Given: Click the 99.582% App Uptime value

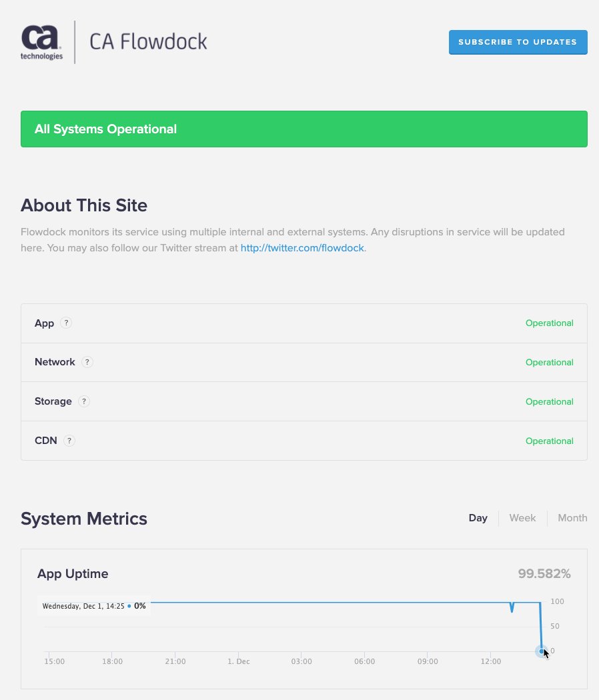Looking at the screenshot, I should pyautogui.click(x=544, y=573).
